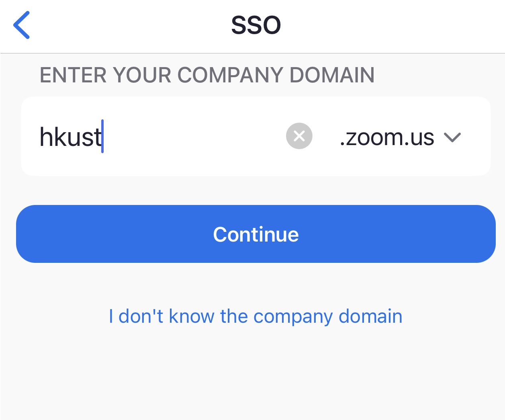Focus the company domain input field
The width and height of the screenshot is (505, 420).
point(161,136)
